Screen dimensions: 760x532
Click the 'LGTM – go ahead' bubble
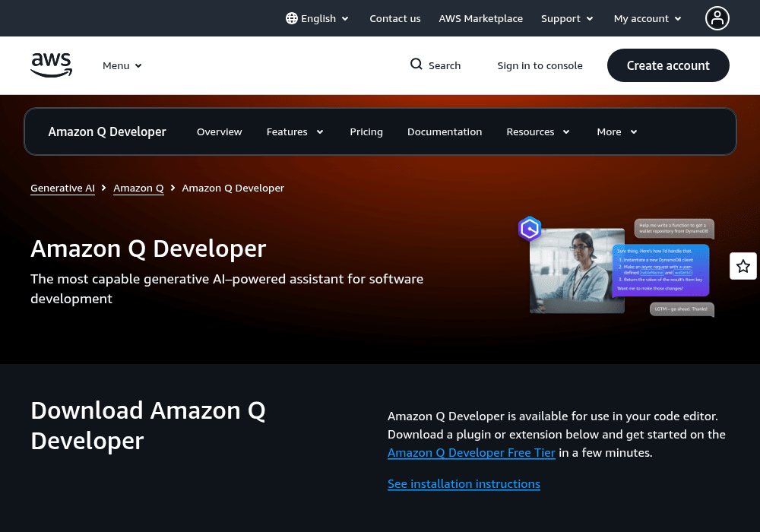coord(682,309)
